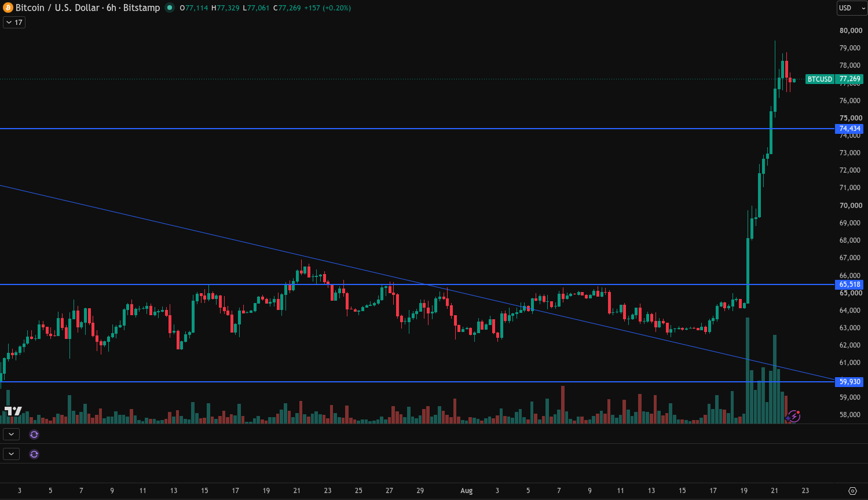Click the orange Bitcoin symbol logo
This screenshot has width=868, height=500.
coord(8,8)
